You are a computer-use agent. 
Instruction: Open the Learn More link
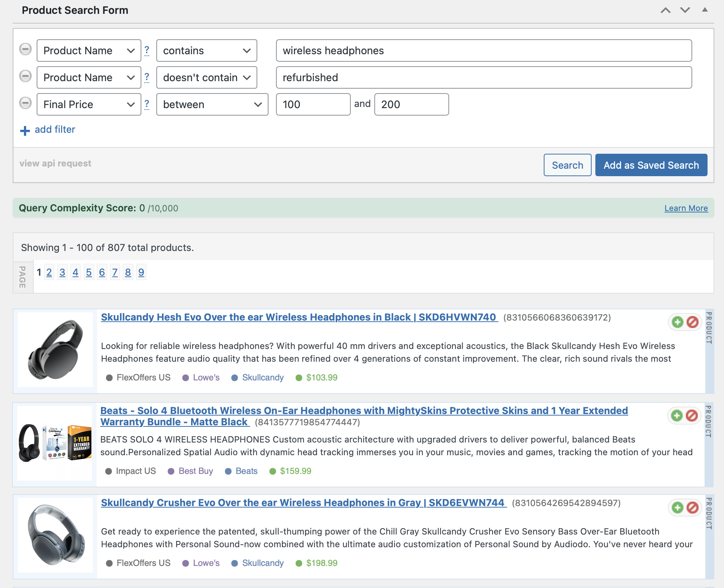(x=686, y=208)
